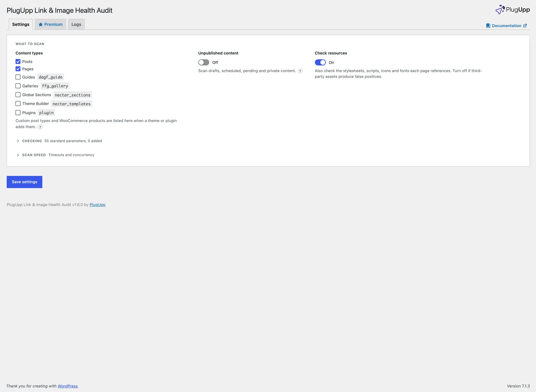Open the Documentation link
The image size is (536, 392).
coord(506,26)
